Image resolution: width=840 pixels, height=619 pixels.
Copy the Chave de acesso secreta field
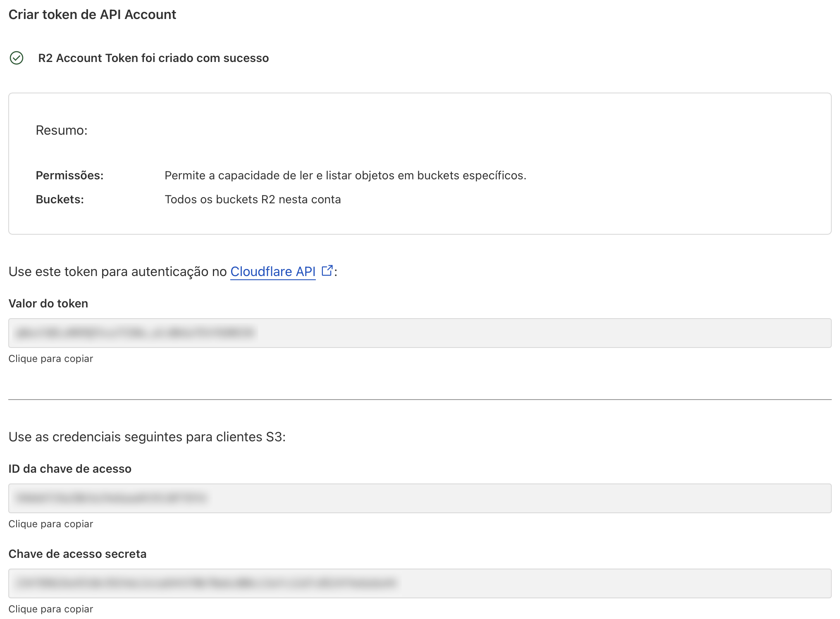click(420, 583)
